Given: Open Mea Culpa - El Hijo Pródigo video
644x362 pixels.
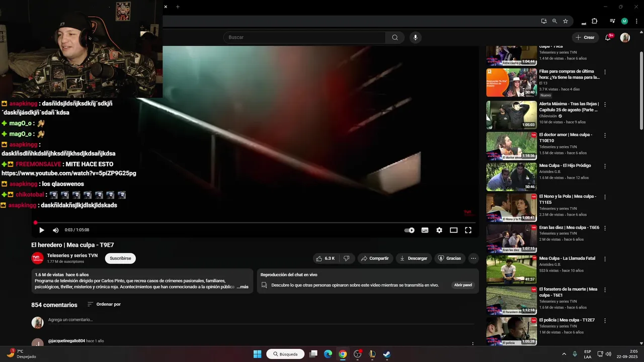Looking at the screenshot, I should [x=565, y=165].
